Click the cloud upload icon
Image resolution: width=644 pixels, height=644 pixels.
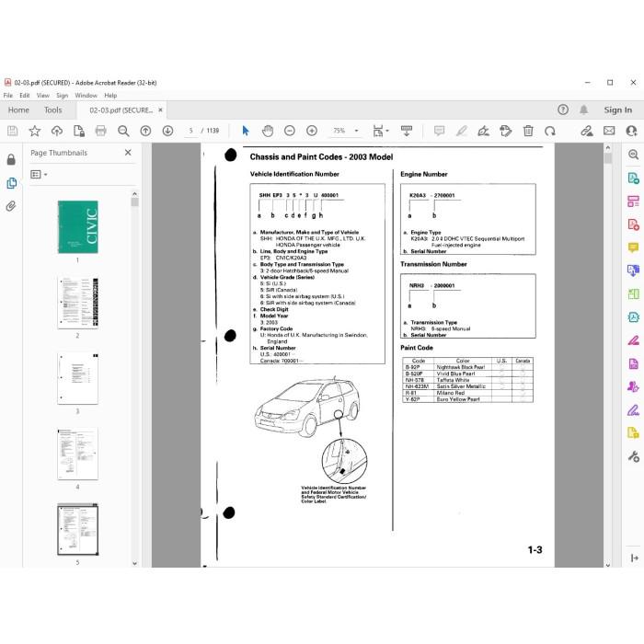tap(57, 131)
